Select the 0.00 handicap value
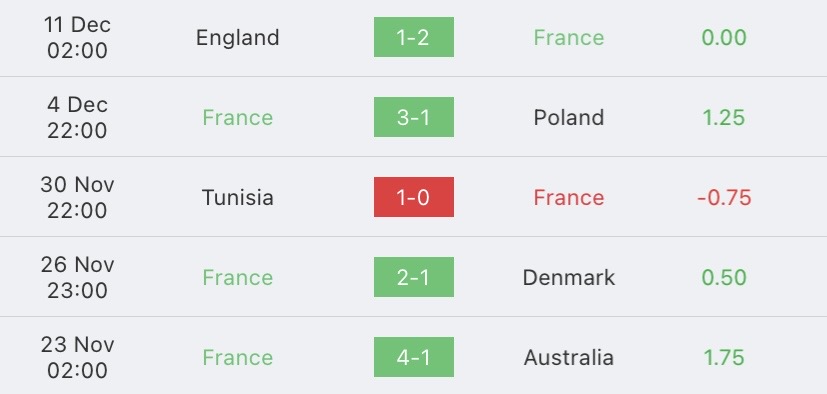Image resolution: width=827 pixels, height=394 pixels. (724, 37)
